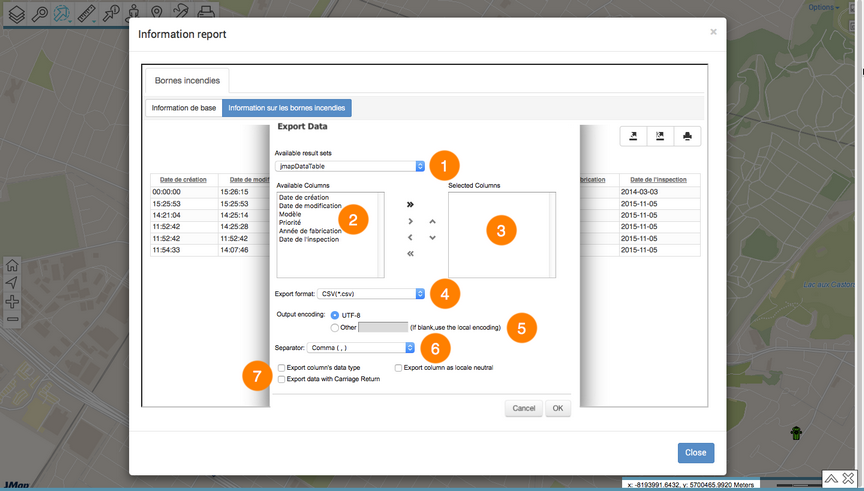The height and width of the screenshot is (491, 864).
Task: Close the Information report dialog with X
Action: point(714,32)
